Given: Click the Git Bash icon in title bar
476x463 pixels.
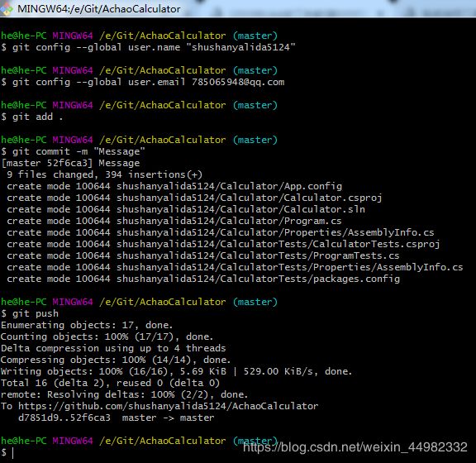Looking at the screenshot, I should click(6, 8).
